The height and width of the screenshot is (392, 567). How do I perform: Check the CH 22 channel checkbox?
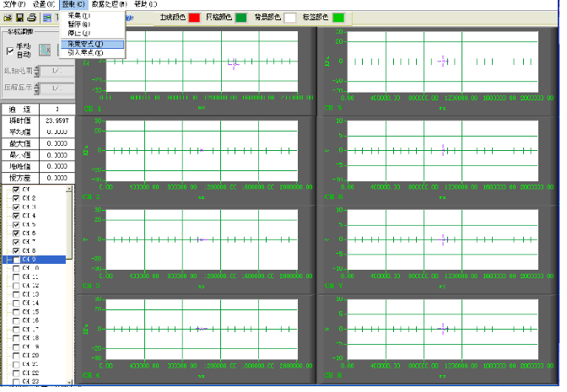point(16,373)
